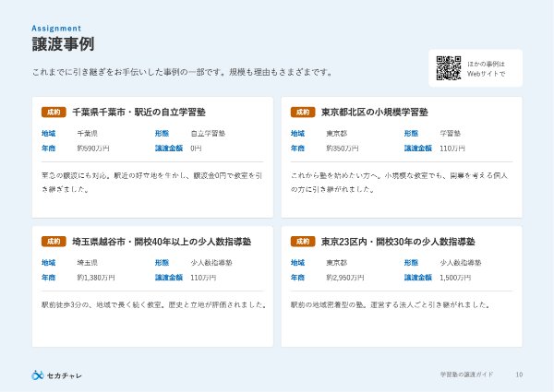Click the 約590万円 annual sales value
The height and width of the screenshot is (392, 554).
pos(93,148)
